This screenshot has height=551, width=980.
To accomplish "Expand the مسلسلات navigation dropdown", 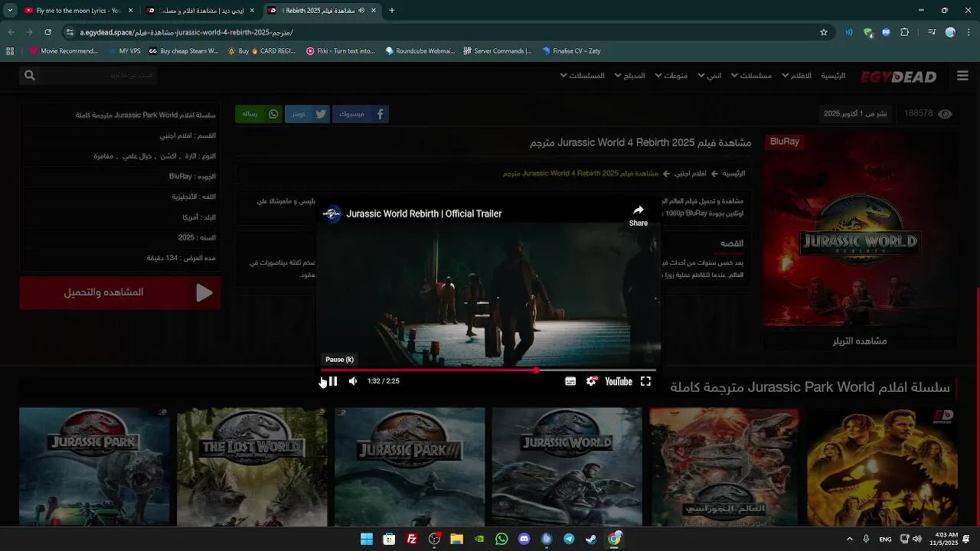I will (751, 76).
